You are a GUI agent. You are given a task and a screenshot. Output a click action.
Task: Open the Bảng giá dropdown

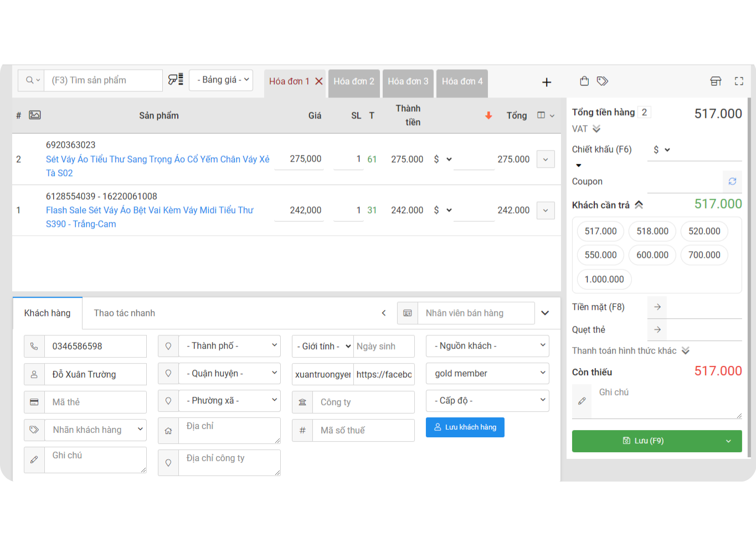[x=221, y=80]
